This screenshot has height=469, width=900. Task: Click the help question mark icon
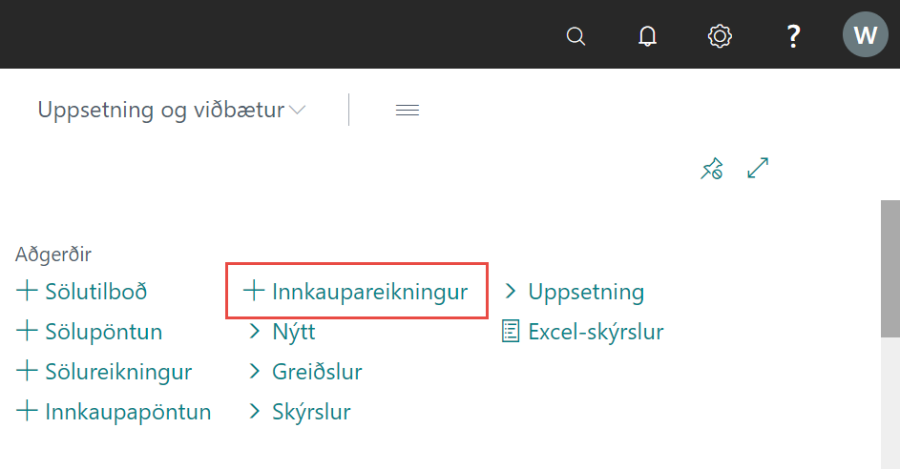pyautogui.click(x=793, y=36)
